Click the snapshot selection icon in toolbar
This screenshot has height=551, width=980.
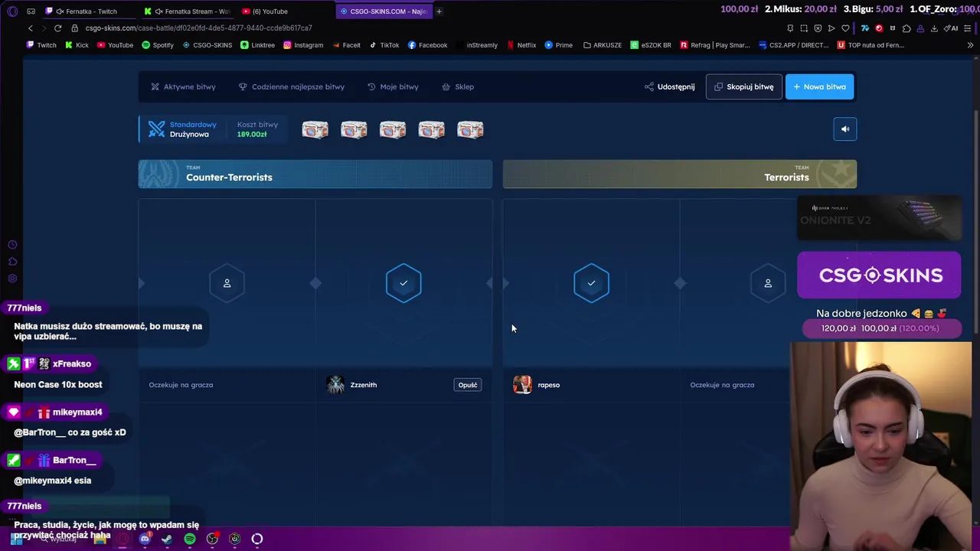coord(804,28)
